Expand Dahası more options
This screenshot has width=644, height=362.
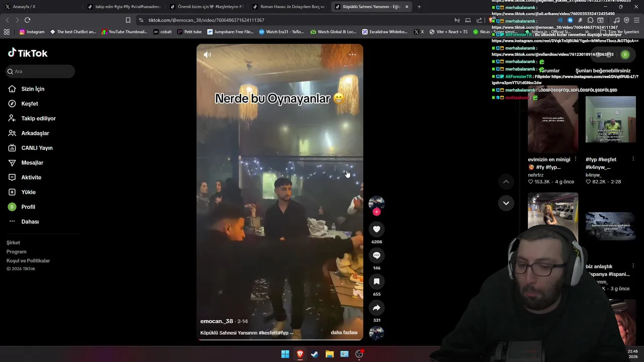click(30, 222)
